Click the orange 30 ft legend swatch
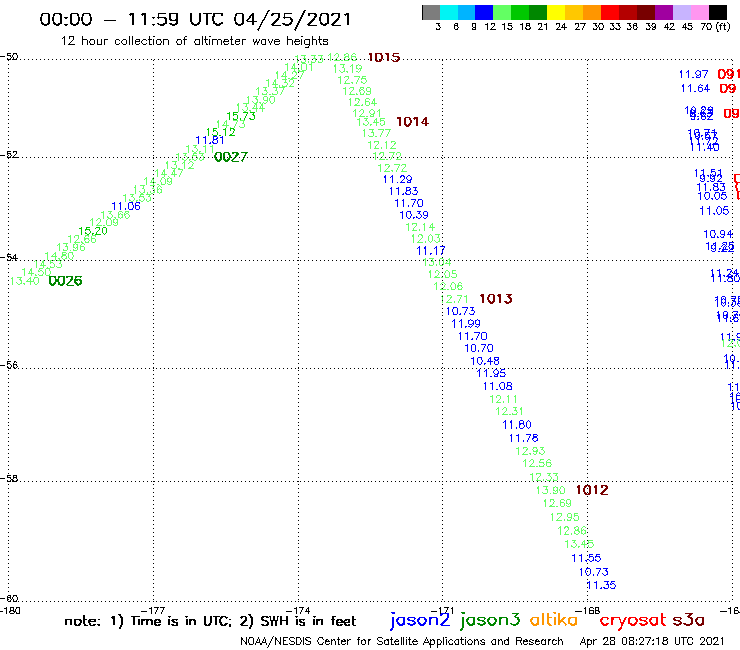The image size is (740, 650). pyautogui.click(x=592, y=12)
